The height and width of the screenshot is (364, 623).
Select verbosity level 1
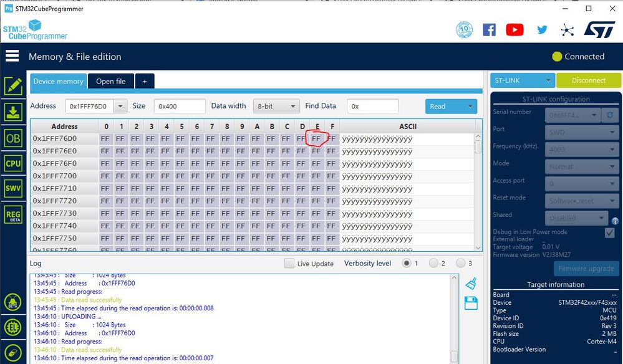pyautogui.click(x=407, y=263)
